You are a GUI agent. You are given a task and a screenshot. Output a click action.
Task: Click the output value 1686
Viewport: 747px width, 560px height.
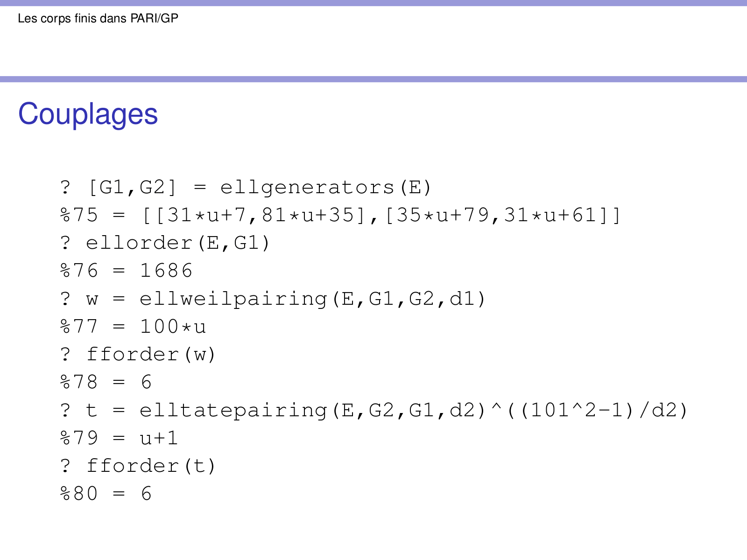166,271
